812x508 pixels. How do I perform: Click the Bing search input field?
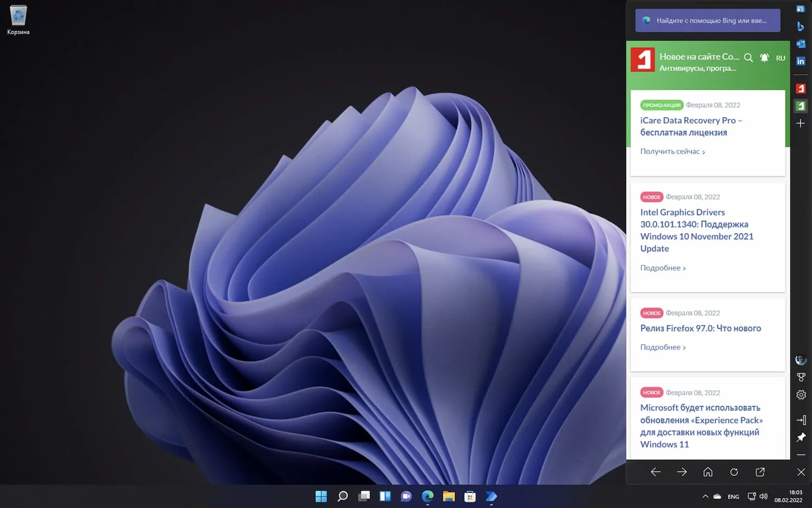tap(710, 21)
